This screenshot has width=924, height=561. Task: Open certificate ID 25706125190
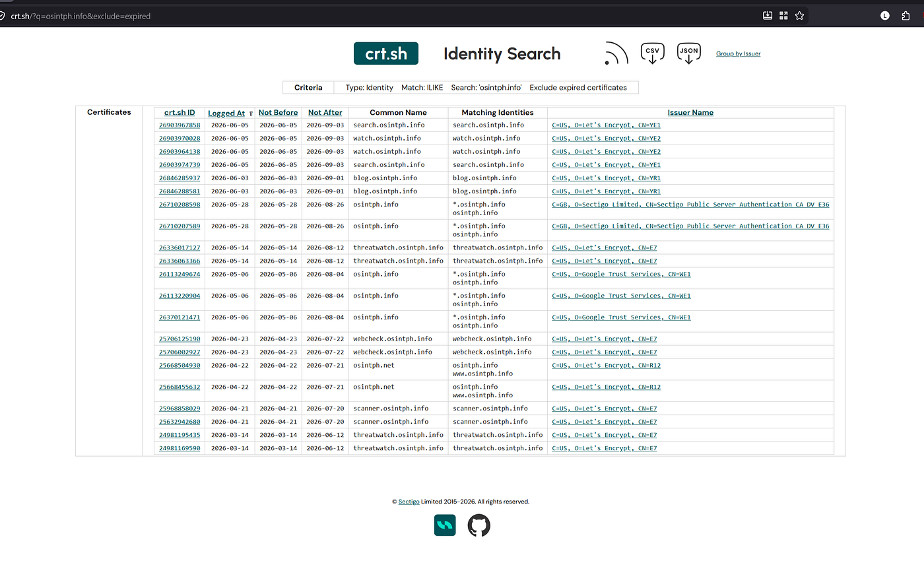click(x=180, y=339)
